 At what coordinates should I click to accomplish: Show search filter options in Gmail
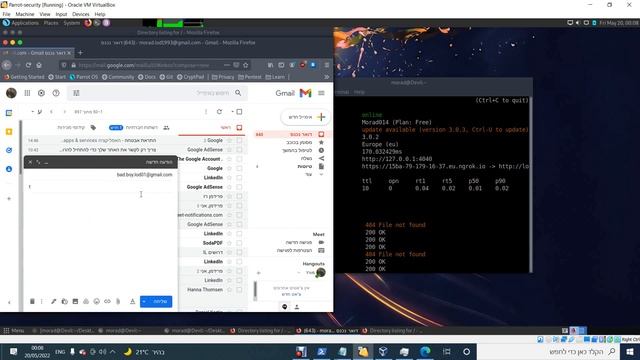(x=76, y=93)
